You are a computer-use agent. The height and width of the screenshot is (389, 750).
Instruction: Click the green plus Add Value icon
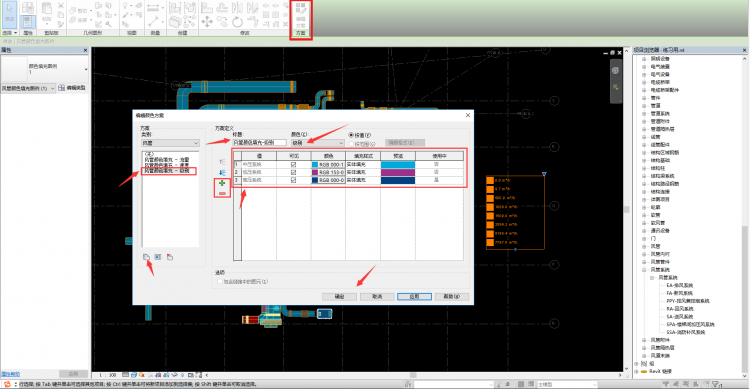222,183
